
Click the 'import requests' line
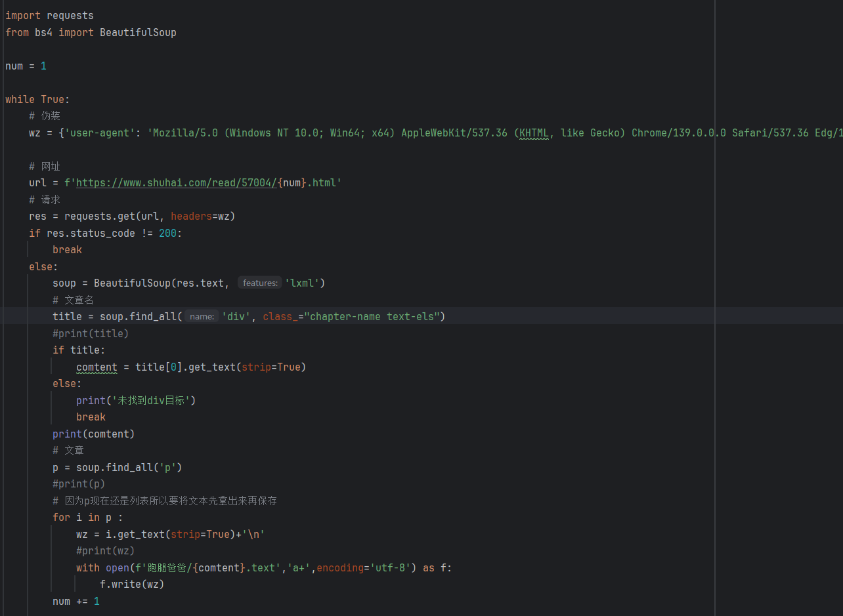point(49,15)
